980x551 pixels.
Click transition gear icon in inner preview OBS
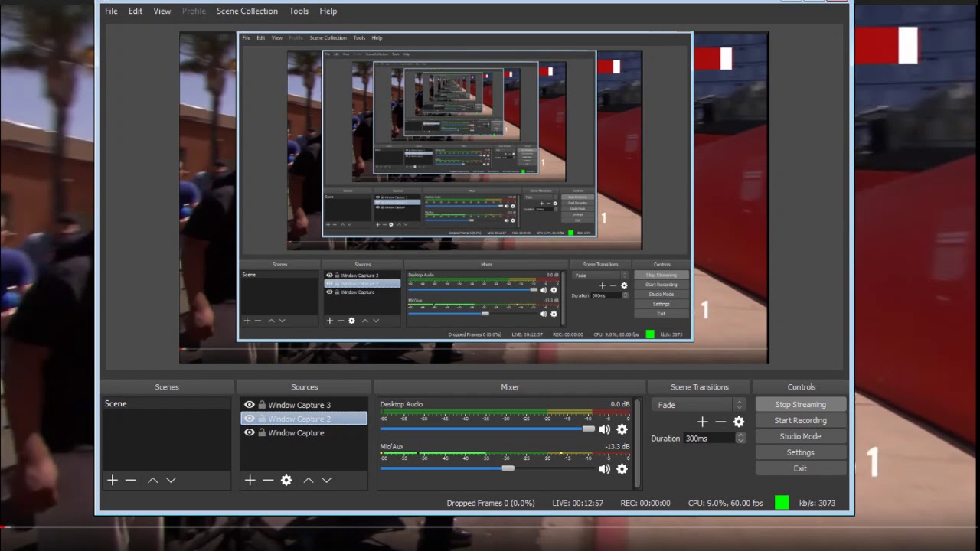[624, 285]
